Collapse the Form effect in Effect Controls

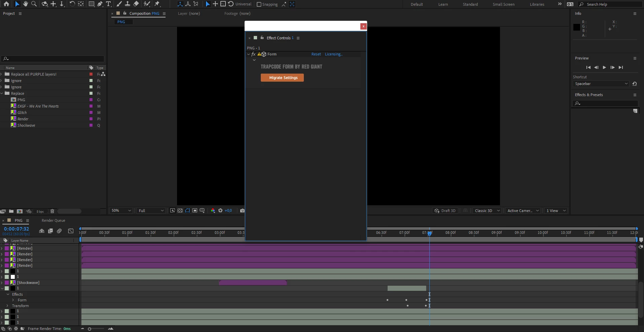249,54
